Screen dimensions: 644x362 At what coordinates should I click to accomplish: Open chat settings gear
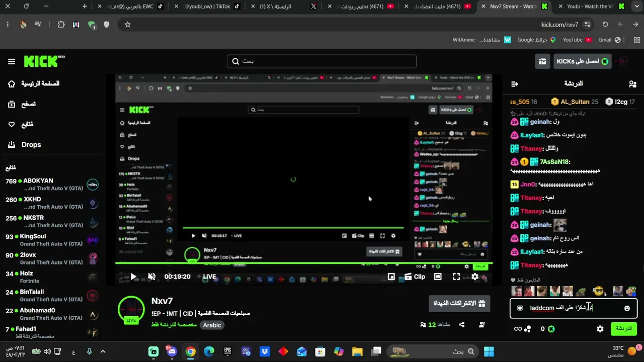pos(600,329)
